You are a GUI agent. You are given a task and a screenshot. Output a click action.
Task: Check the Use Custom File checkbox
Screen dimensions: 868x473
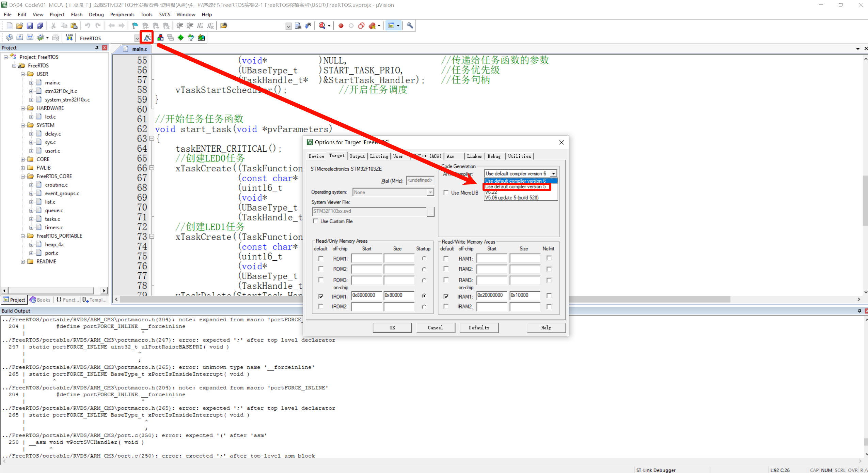click(316, 221)
